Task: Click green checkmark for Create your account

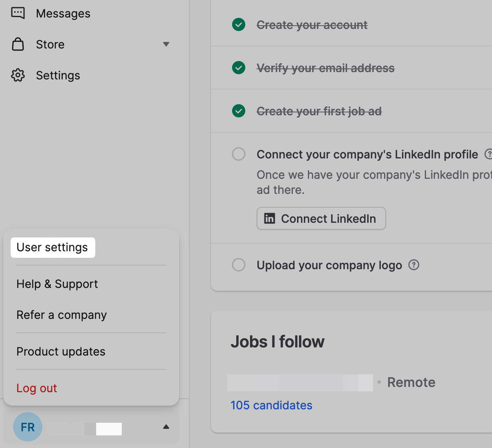Action: pyautogui.click(x=239, y=25)
